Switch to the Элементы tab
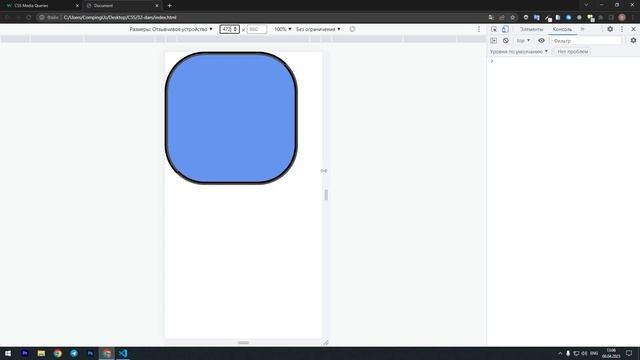The image size is (640, 360). (x=531, y=29)
